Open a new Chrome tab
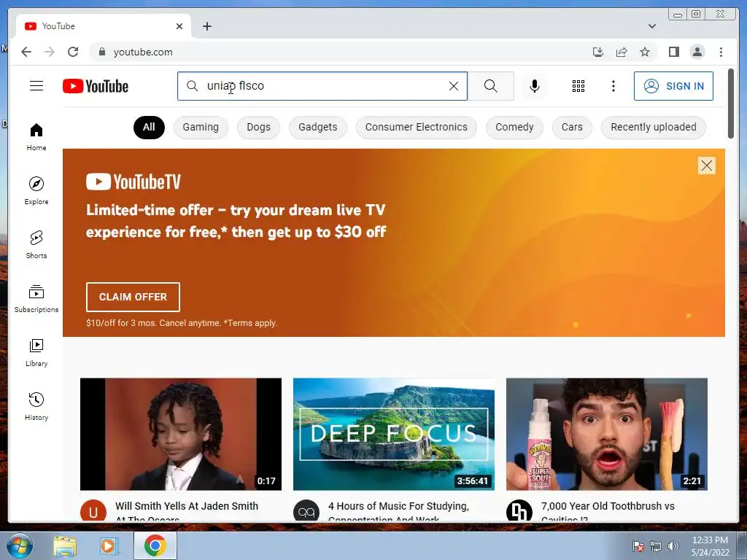747x560 pixels. [x=206, y=26]
